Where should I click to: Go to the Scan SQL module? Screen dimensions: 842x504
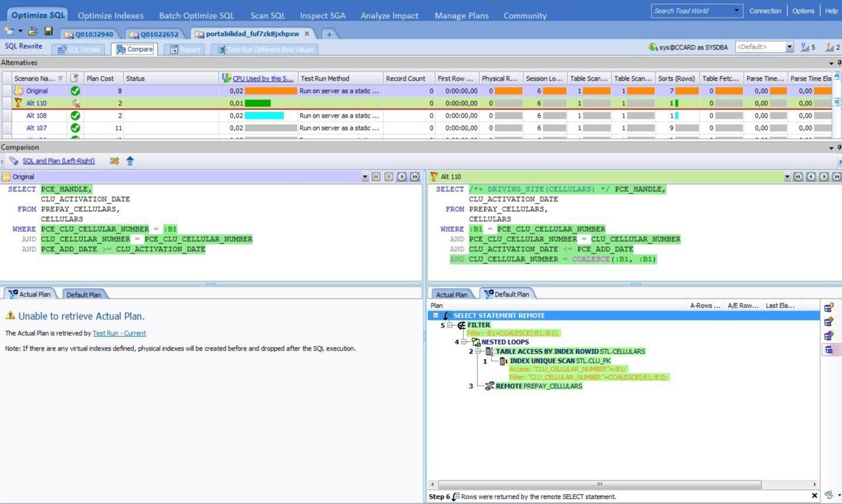point(268,15)
